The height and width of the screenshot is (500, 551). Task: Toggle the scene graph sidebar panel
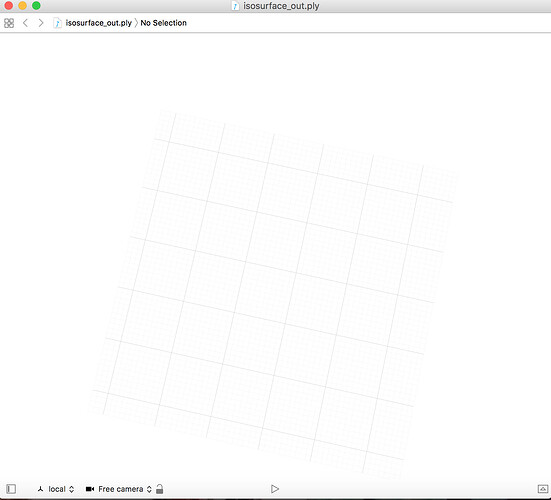coord(11,489)
